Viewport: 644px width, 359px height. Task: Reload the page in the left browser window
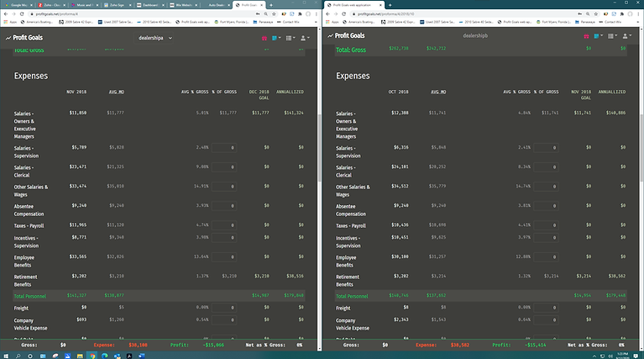click(x=22, y=14)
